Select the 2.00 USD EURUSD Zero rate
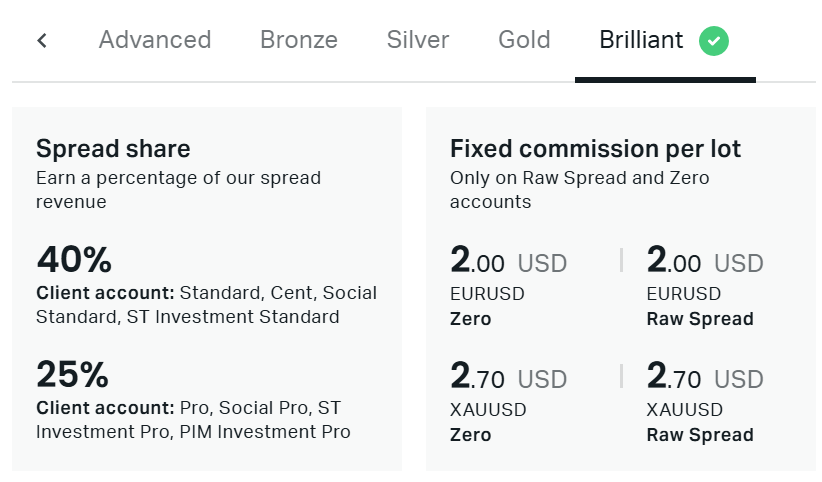The image size is (822, 482). (x=509, y=261)
